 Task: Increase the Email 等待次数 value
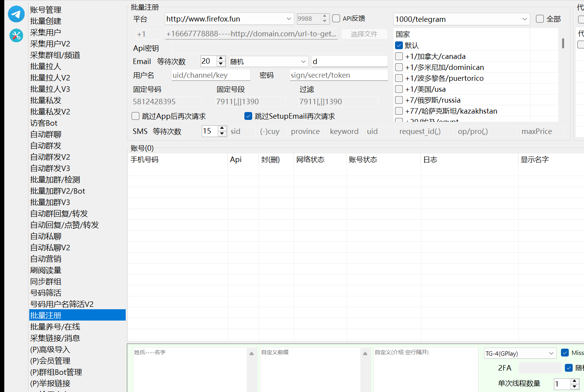coord(221,59)
